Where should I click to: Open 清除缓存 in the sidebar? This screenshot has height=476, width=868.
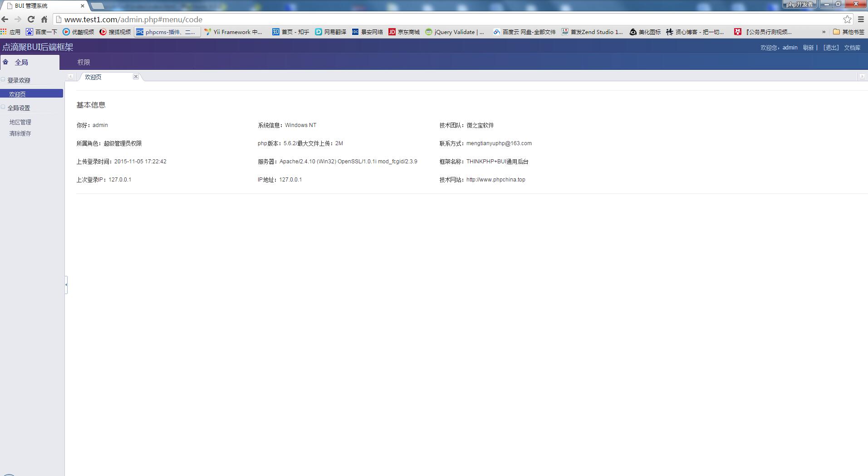tap(20, 133)
